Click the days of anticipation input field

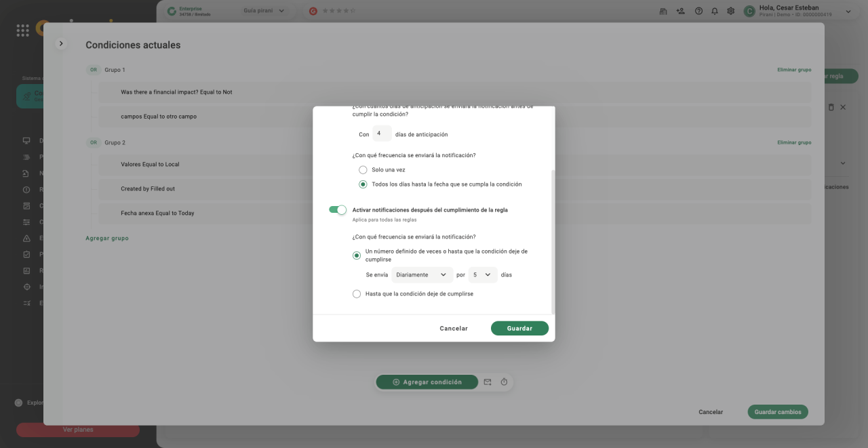[382, 134]
